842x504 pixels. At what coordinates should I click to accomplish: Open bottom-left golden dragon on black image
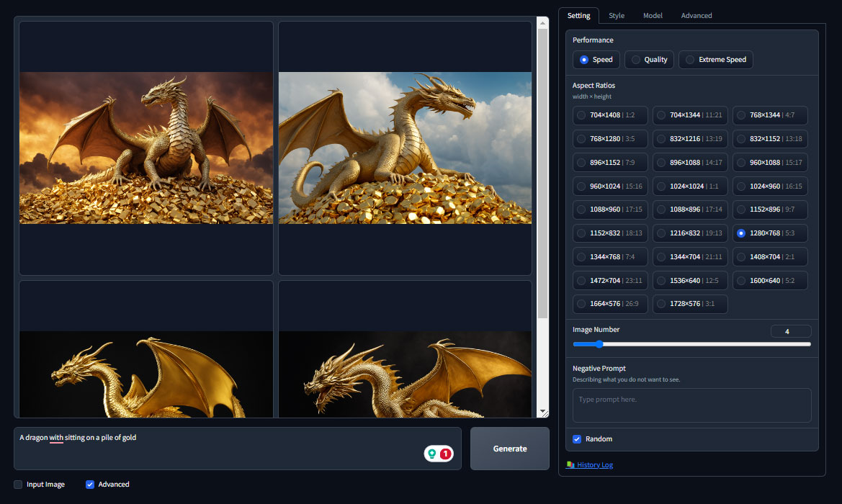click(x=146, y=374)
